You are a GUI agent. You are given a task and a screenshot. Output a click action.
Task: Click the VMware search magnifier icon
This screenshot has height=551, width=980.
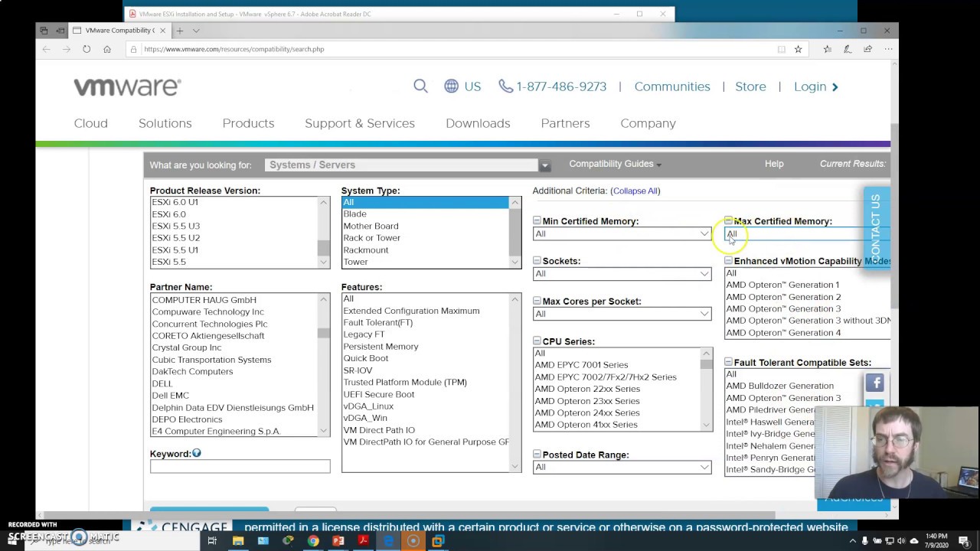click(x=420, y=86)
